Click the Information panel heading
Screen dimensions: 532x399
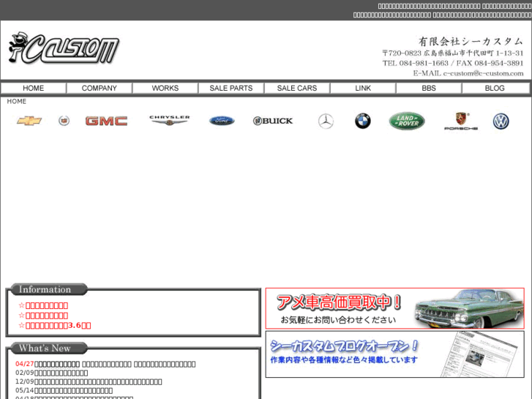(48, 289)
